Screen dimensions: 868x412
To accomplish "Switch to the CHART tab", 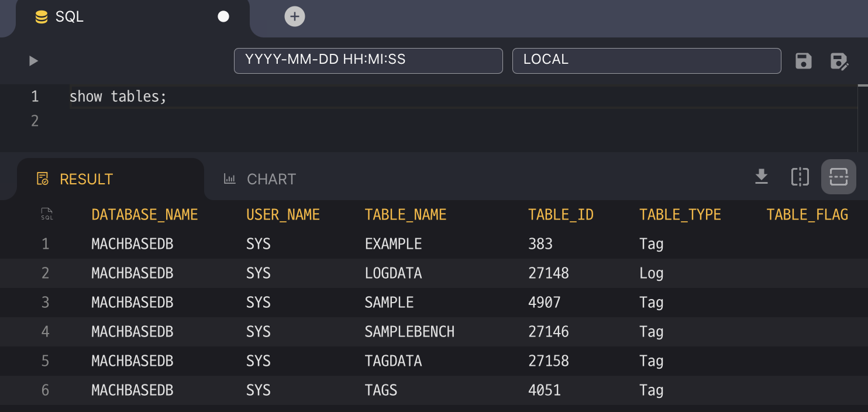I will (x=260, y=179).
